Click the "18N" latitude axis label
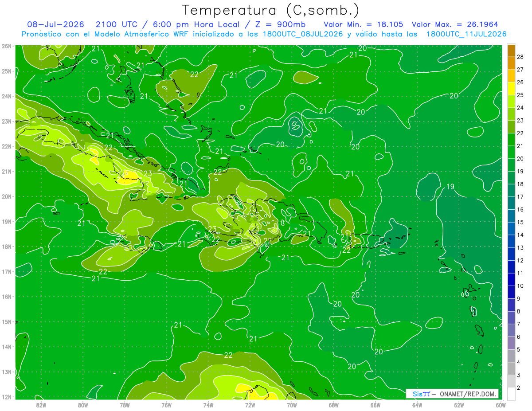Image resolution: width=532 pixels, height=411 pixels. (7, 247)
